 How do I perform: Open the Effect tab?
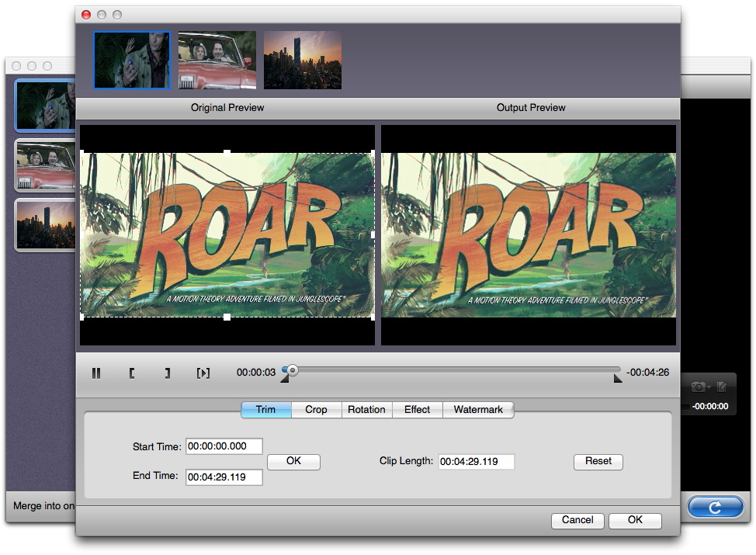417,409
